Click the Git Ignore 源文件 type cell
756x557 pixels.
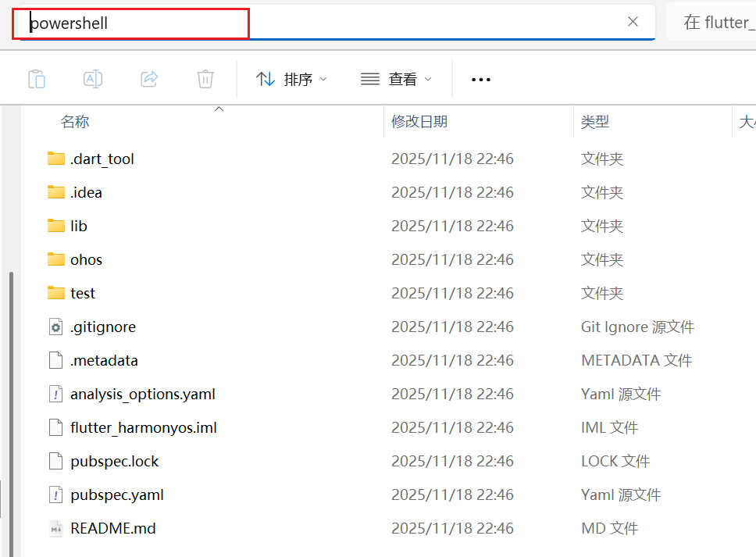[x=637, y=327]
